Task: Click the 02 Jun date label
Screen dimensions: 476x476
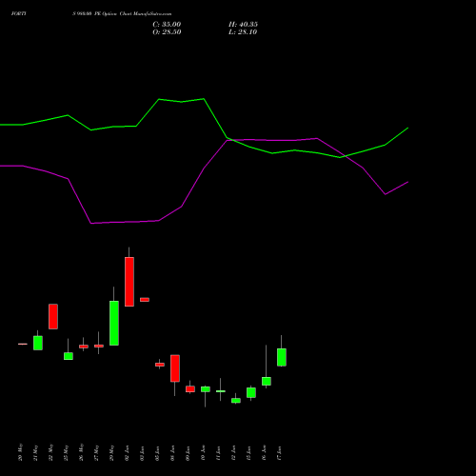Action: tap(127, 453)
